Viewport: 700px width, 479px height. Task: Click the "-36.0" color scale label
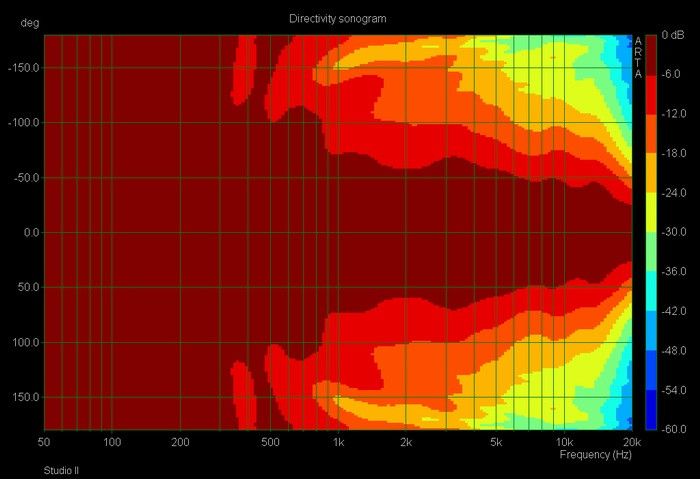point(673,271)
